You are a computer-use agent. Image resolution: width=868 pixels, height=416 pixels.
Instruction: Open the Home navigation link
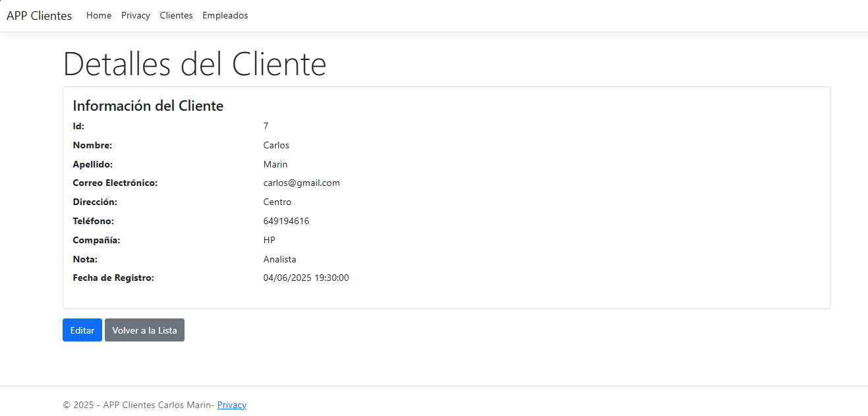pyautogui.click(x=99, y=15)
